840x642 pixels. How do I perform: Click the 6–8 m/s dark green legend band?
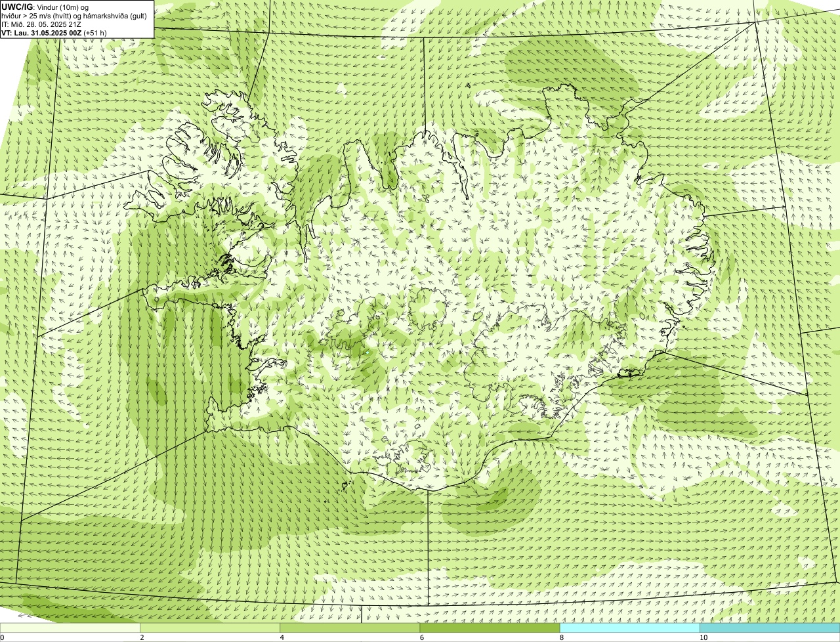(490, 628)
